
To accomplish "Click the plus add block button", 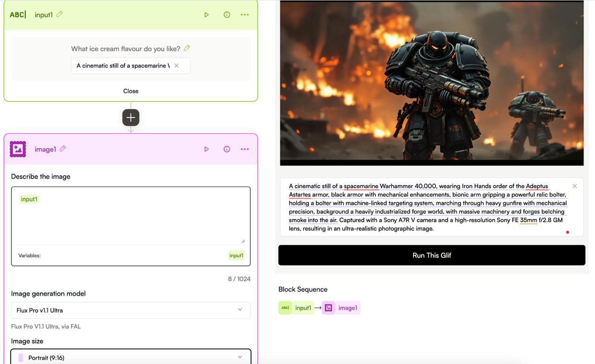I will pos(131,118).
